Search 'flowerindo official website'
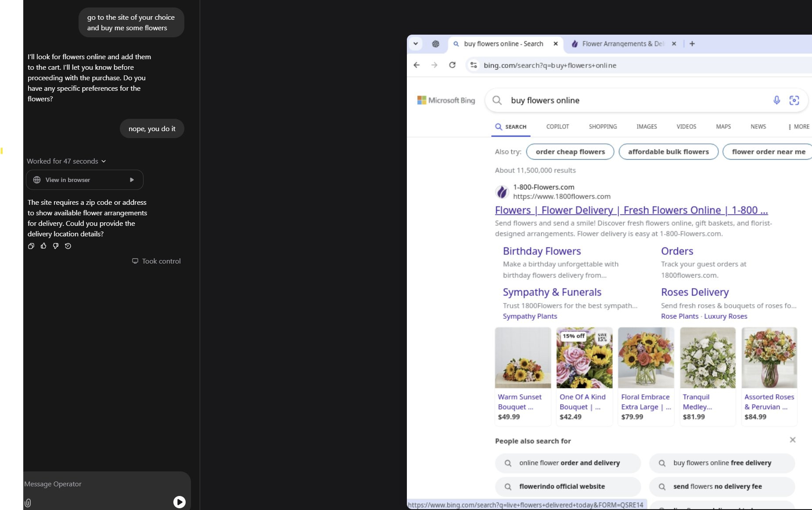 tap(568, 486)
